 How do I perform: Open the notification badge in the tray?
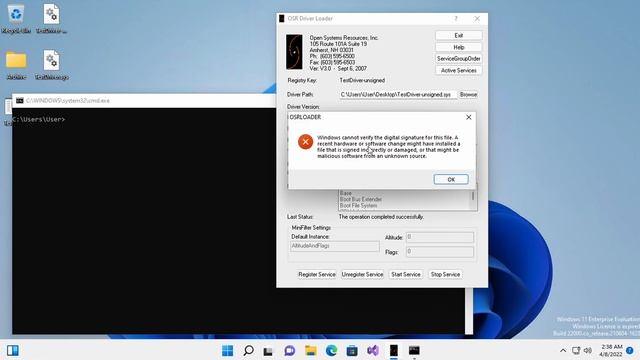click(630, 350)
